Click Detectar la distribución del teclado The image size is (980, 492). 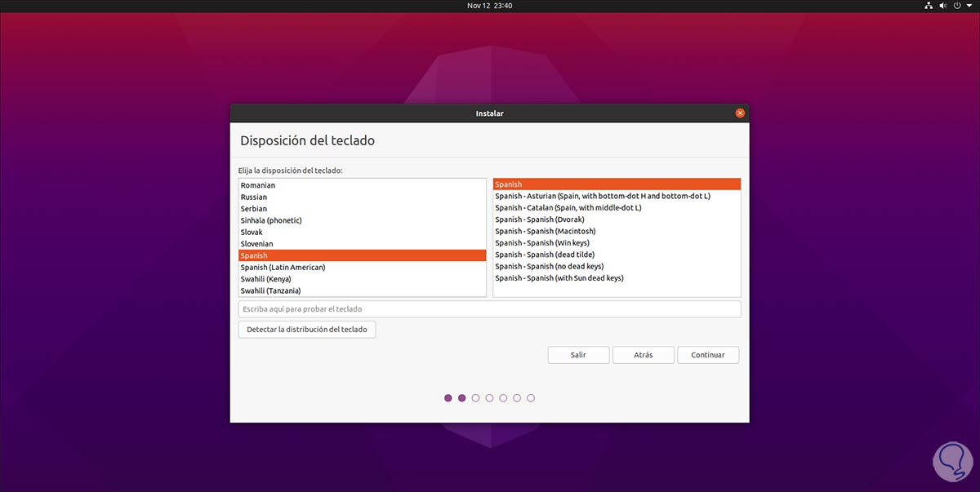click(x=307, y=330)
